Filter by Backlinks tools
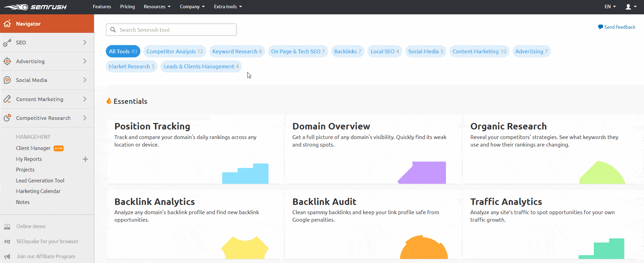The width and height of the screenshot is (644, 263). (348, 51)
